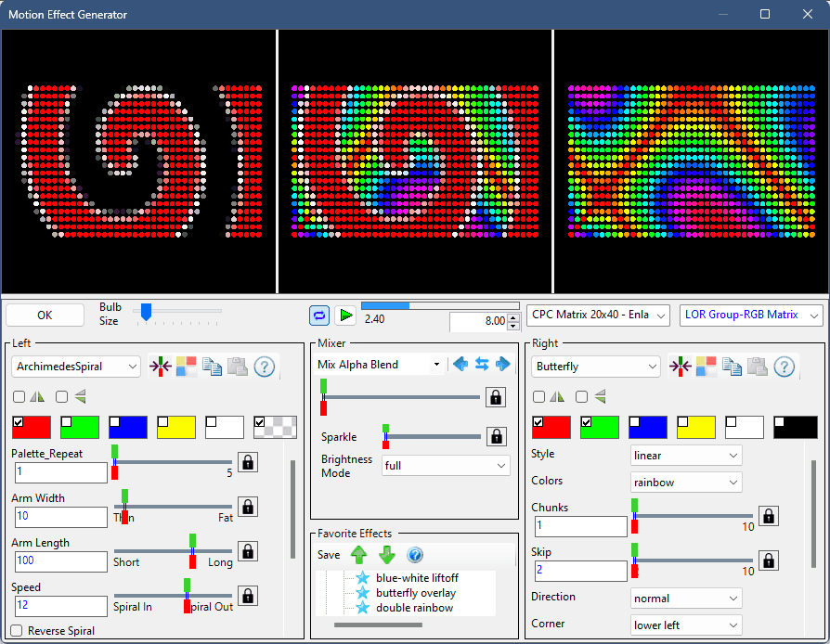Click the Right effect reset-to-default icon
Screen dimensions: 830x644
pyautogui.click(x=681, y=367)
